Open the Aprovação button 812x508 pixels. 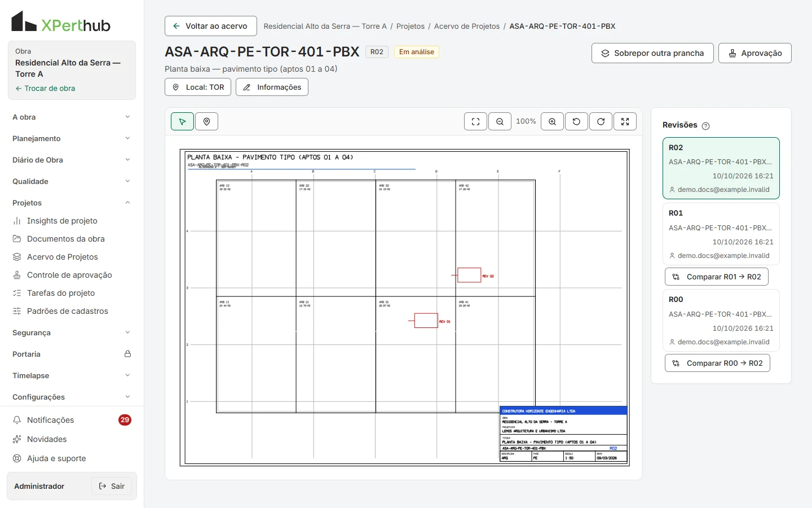[755, 53]
